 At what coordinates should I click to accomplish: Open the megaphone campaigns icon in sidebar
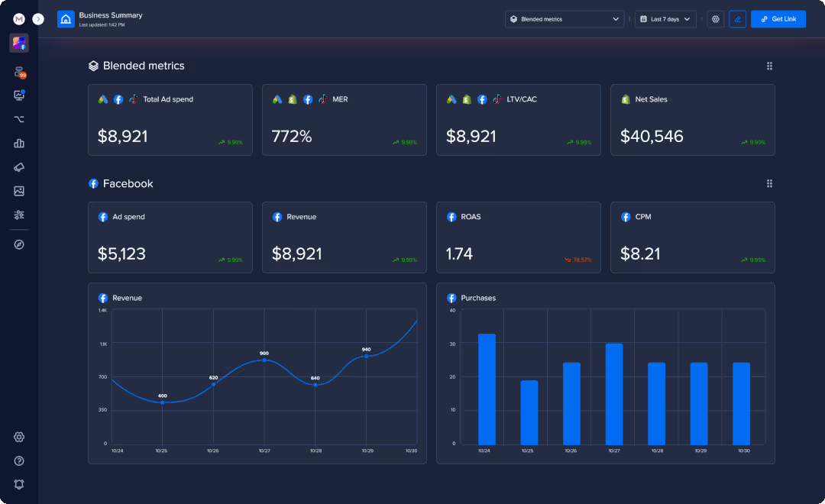tap(19, 167)
